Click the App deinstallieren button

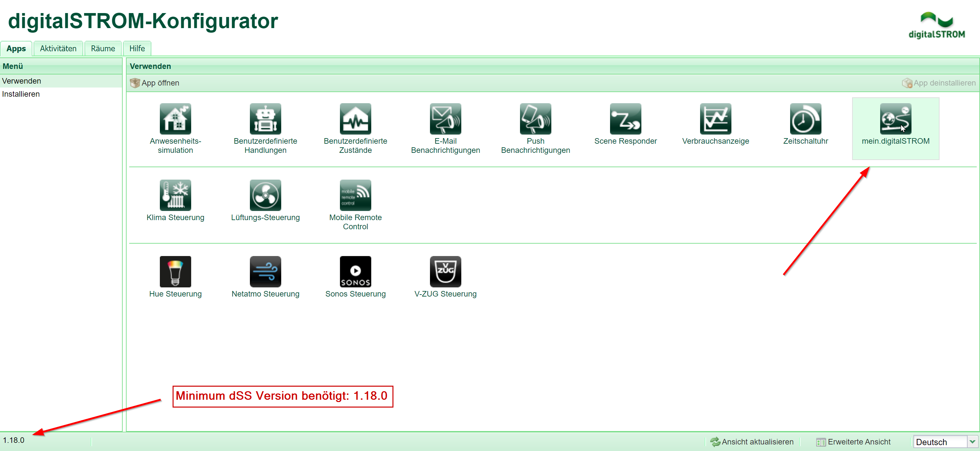click(939, 83)
